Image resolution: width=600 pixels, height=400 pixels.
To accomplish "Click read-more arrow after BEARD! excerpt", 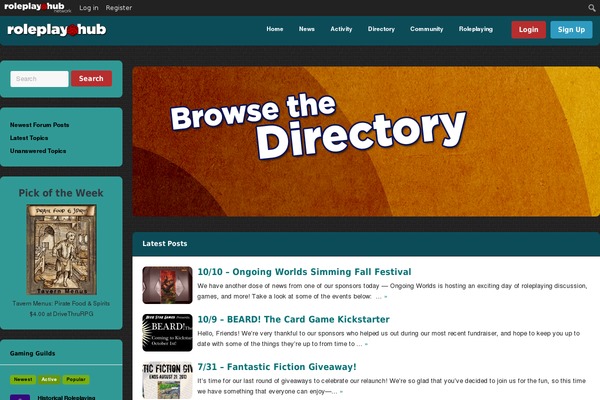I will 366,344.
